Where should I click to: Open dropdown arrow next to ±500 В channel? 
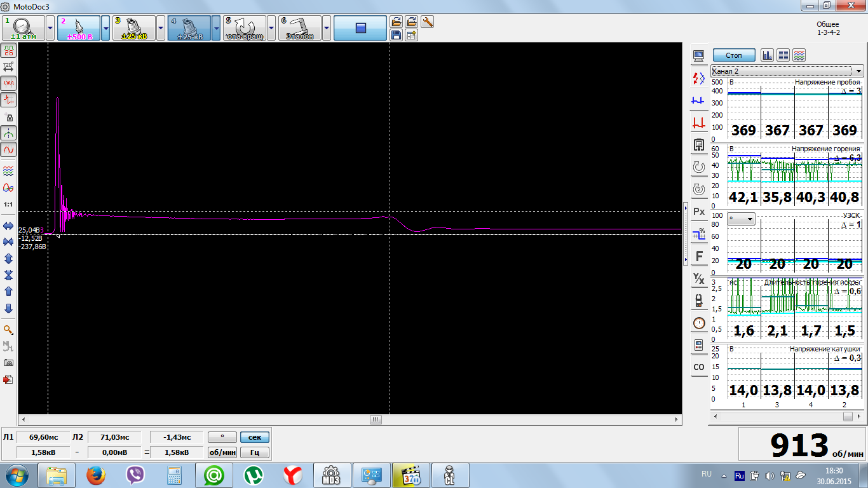105,28
